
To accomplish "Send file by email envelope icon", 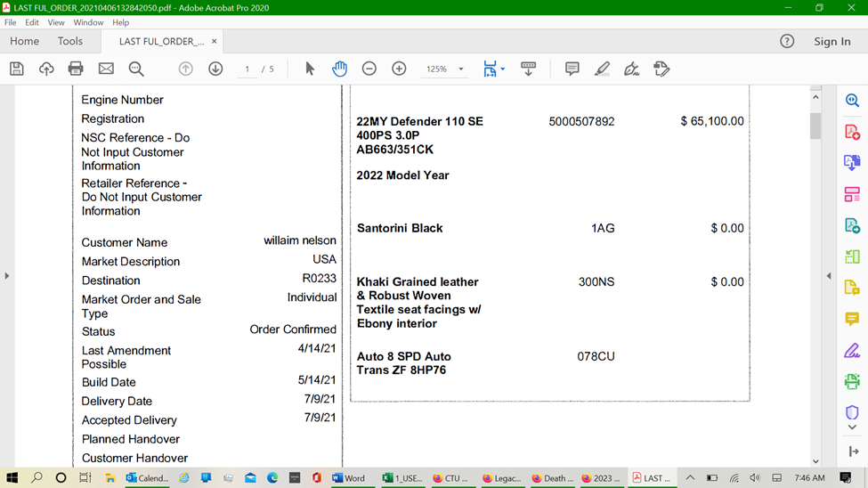I will (106, 69).
